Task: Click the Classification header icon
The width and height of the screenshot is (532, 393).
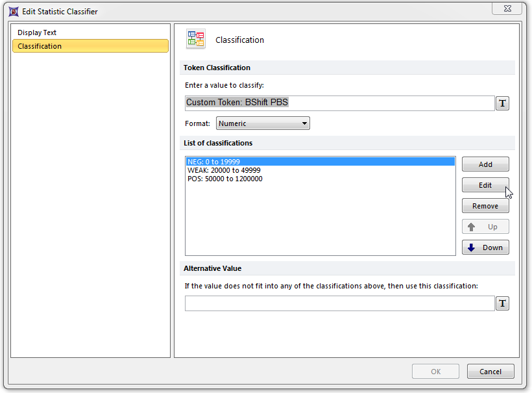Action: 195,40
